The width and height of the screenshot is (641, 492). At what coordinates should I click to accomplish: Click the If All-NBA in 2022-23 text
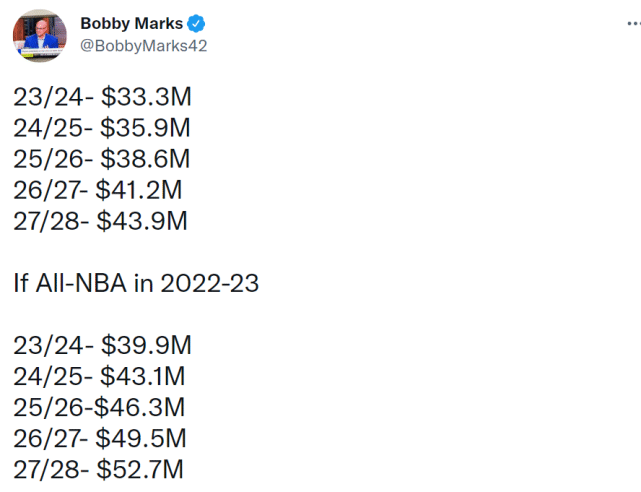click(x=136, y=283)
